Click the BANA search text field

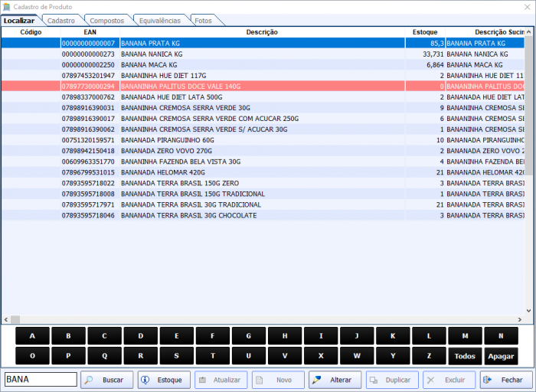click(x=41, y=380)
